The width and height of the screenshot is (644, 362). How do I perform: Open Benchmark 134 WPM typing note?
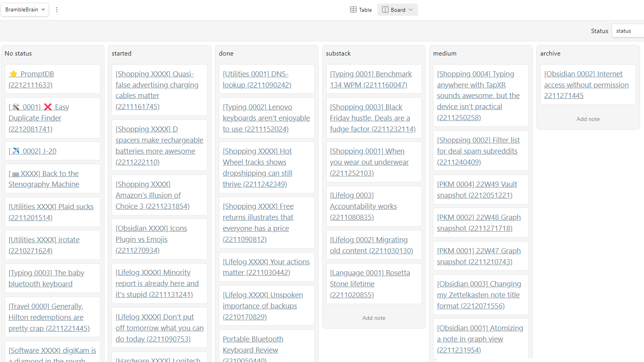371,79
